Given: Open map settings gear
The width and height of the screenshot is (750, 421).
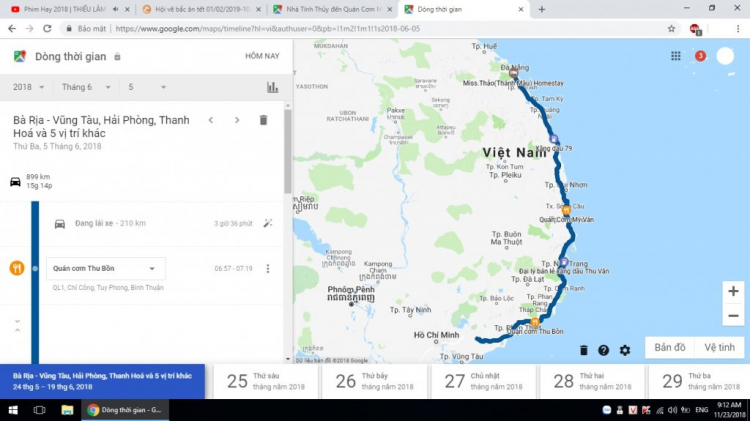Looking at the screenshot, I should [x=625, y=350].
